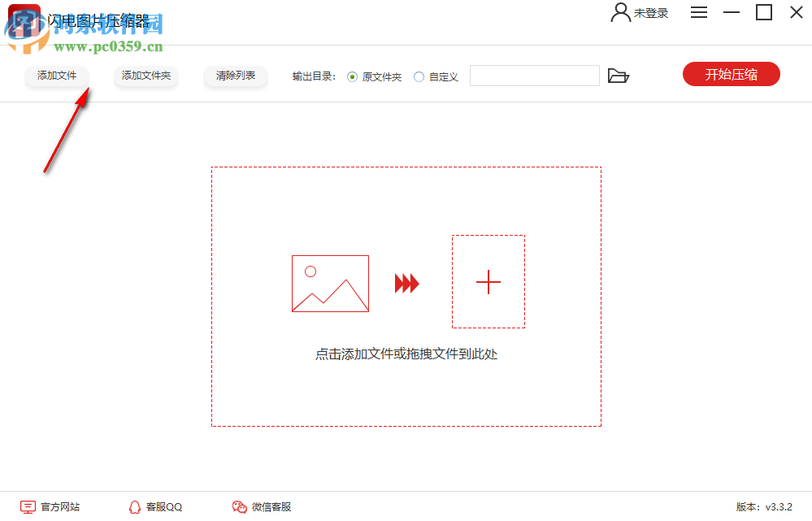Click 清除列表 to clear the list
The image size is (812, 521).
(x=235, y=75)
